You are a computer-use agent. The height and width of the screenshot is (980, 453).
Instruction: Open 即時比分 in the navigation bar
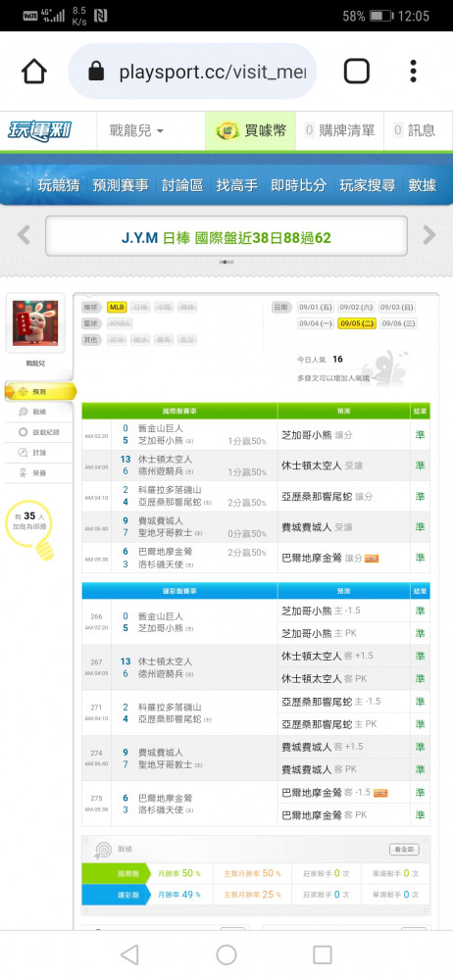[298, 185]
